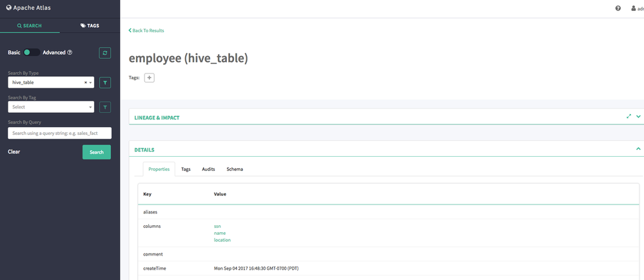Screen dimensions: 644x280
Task: Click the Apache Atlas globe logo
Action: [8, 8]
